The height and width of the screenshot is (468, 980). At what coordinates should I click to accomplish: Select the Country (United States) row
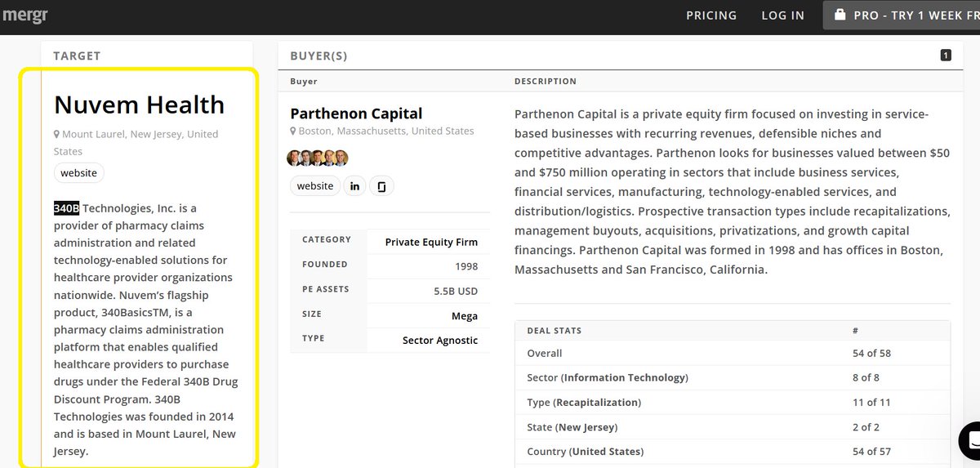(x=733, y=452)
